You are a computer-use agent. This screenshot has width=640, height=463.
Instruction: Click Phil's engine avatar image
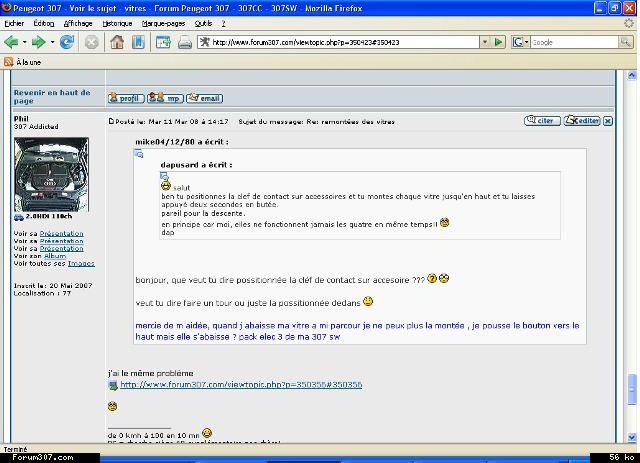pyautogui.click(x=51, y=174)
